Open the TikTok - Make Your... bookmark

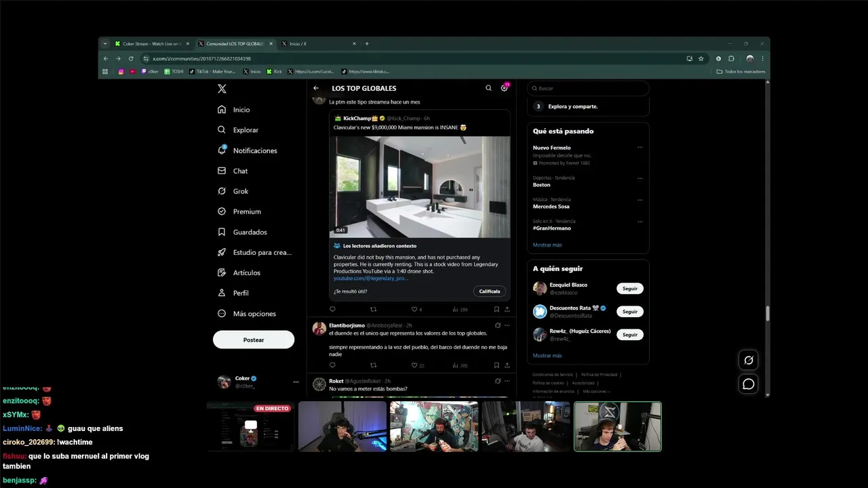(212, 71)
